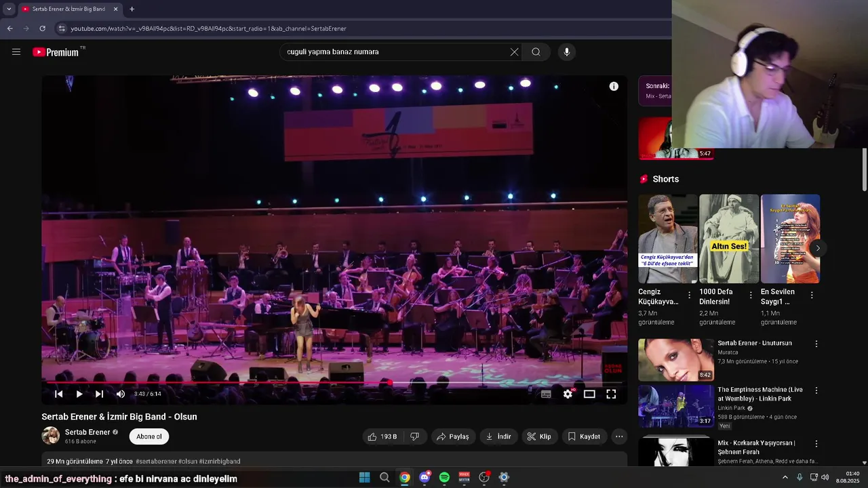Open OBS Studio from the taskbar
The image size is (868, 488).
(484, 477)
